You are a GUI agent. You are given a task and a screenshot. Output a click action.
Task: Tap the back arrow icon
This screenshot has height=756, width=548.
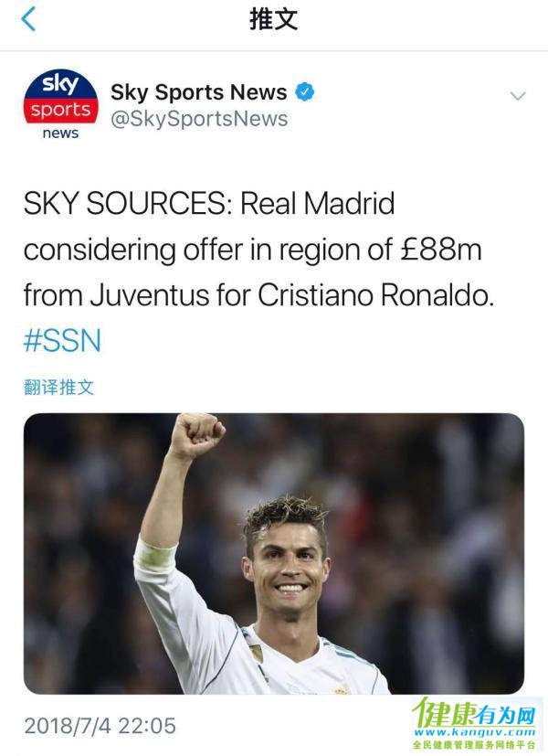coord(28,19)
